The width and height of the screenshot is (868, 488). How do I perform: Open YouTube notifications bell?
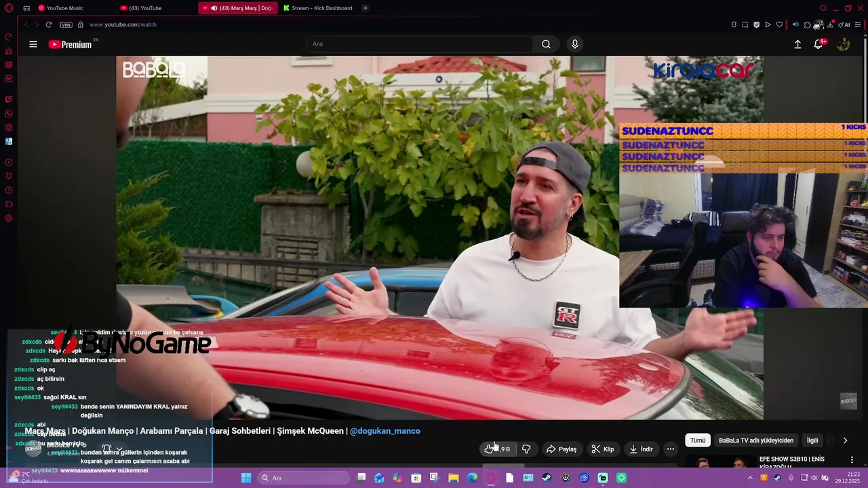tap(818, 44)
